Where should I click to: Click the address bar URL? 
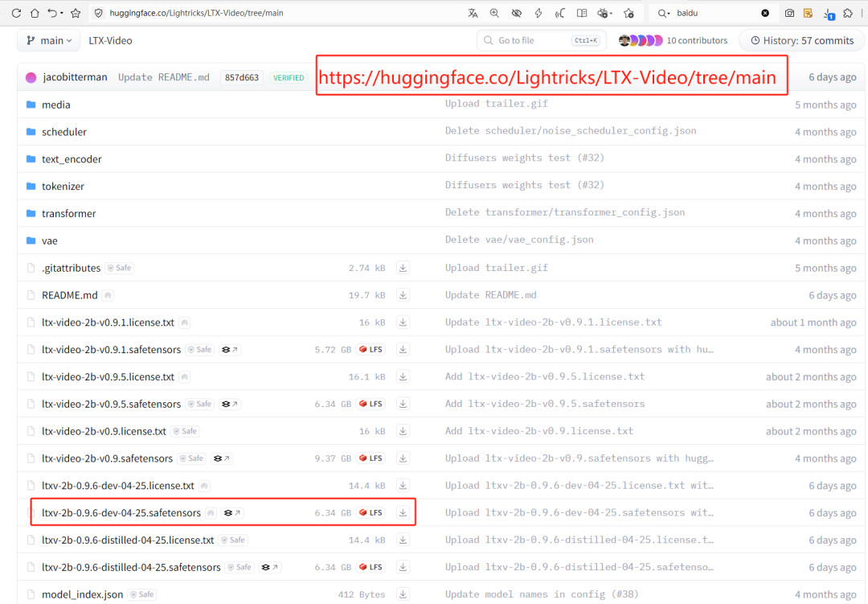(197, 13)
